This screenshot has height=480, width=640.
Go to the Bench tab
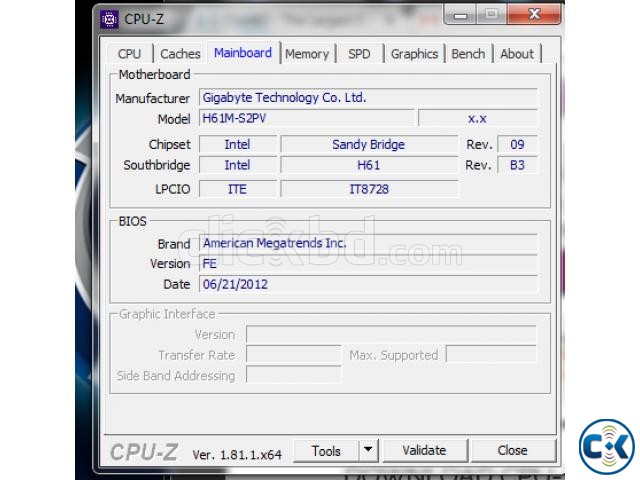(468, 54)
